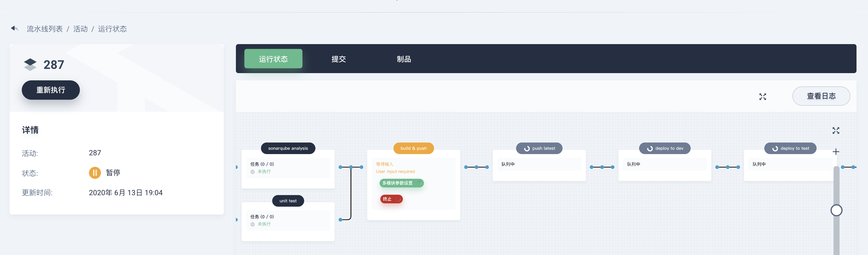Click spinner icon on deploy to test stage
Screen dimensions: 868x255
(x=775, y=148)
